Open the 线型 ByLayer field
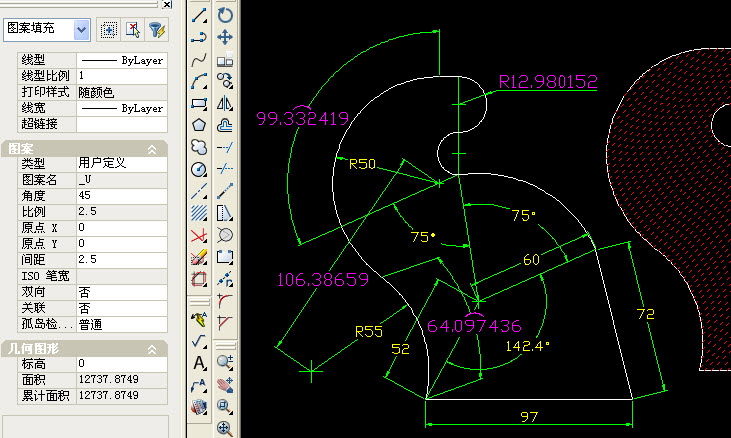The height and width of the screenshot is (438, 731). 122,60
